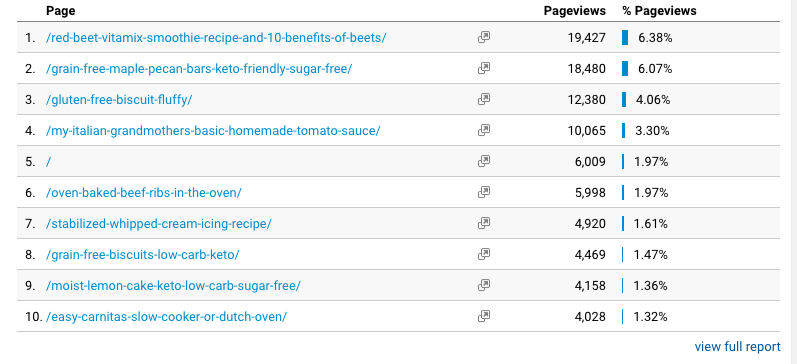Open homepage "/" row external link icon

[484, 161]
